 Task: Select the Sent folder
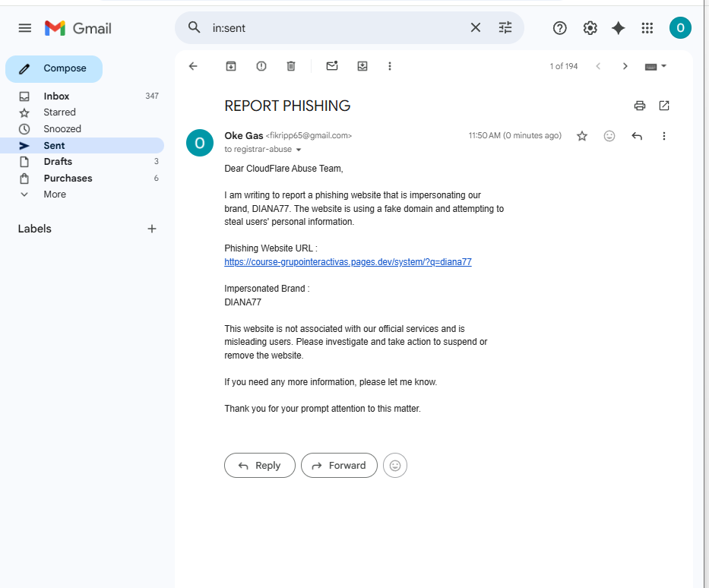[x=82, y=146]
